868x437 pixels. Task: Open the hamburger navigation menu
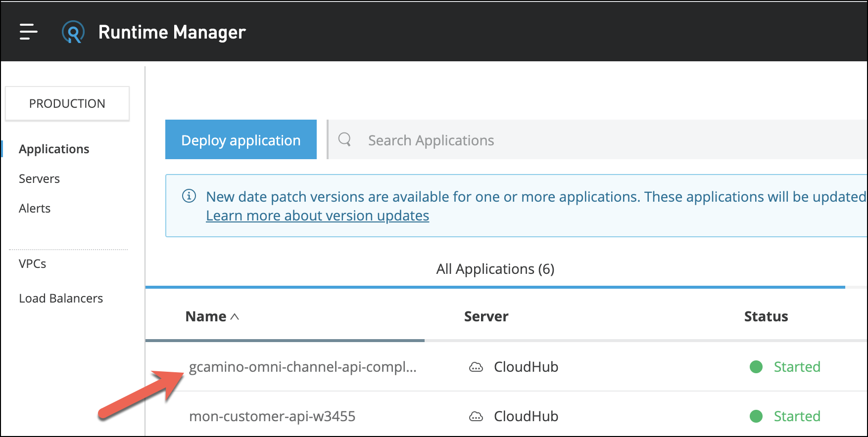point(29,32)
